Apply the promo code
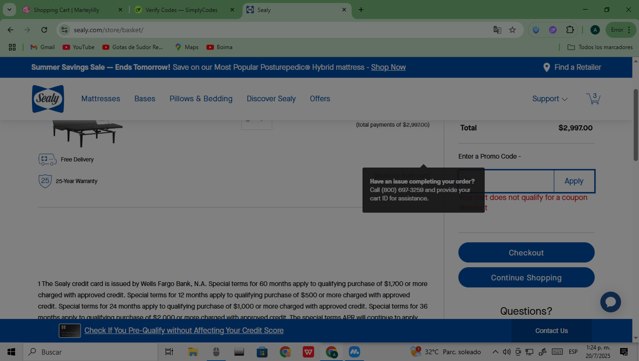 point(574,181)
